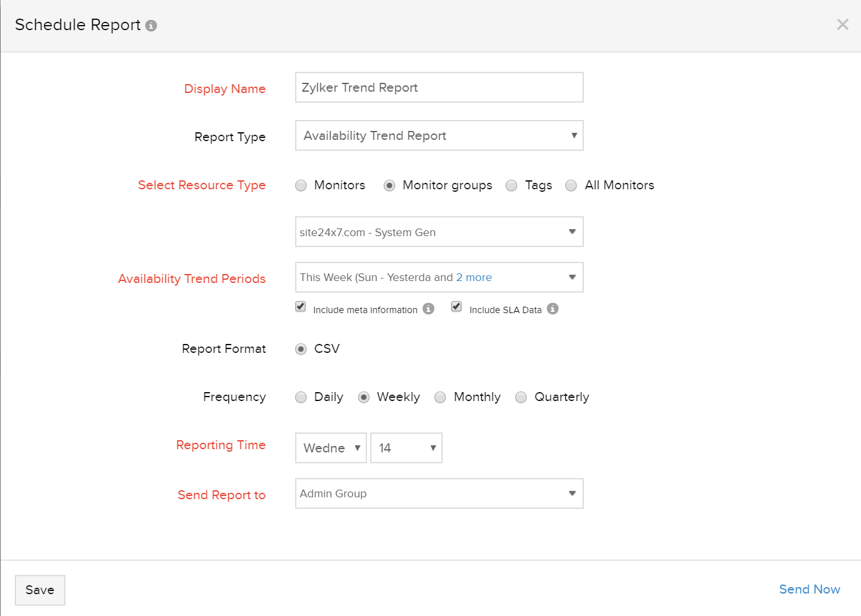The height and width of the screenshot is (616, 861).
Task: Select the Tags resource type option
Action: tap(511, 185)
